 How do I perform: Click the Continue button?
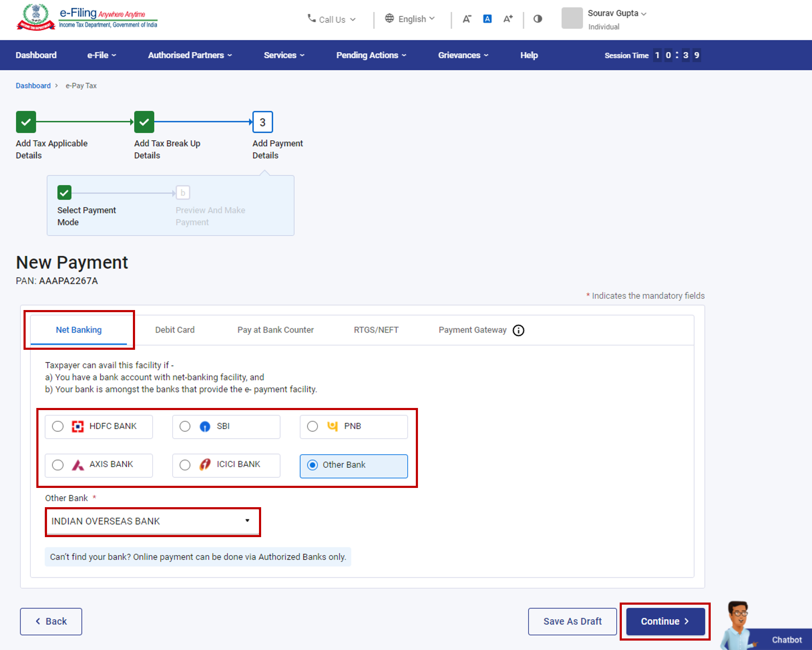[x=665, y=621]
